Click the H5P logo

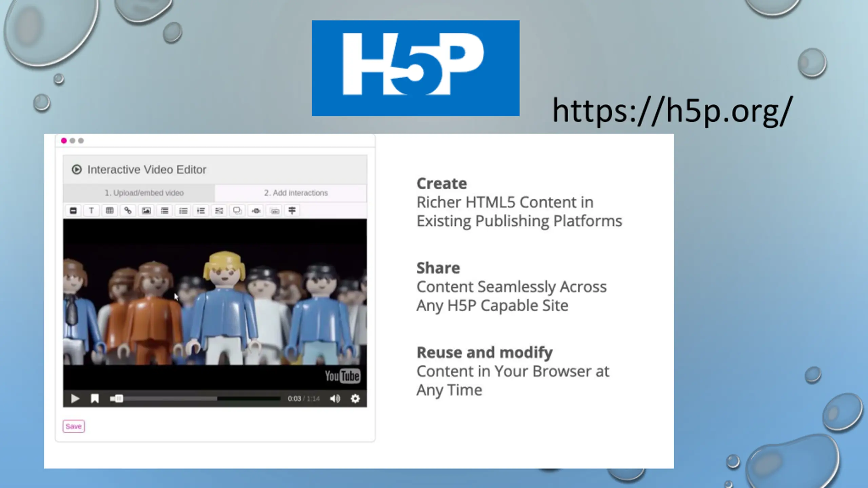click(416, 68)
